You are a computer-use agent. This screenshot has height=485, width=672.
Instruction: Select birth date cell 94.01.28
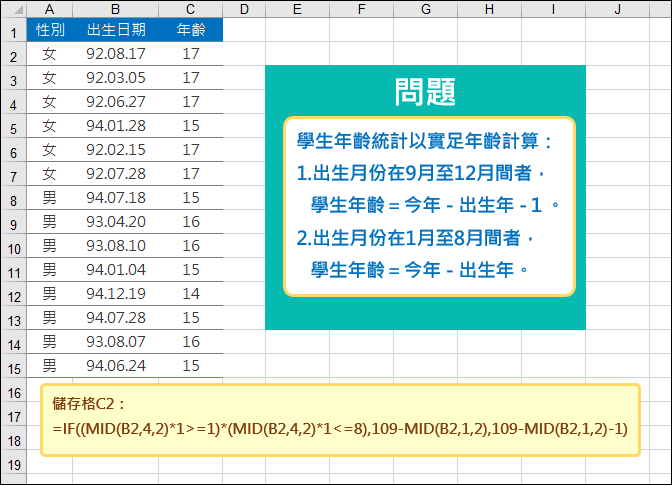[115, 126]
